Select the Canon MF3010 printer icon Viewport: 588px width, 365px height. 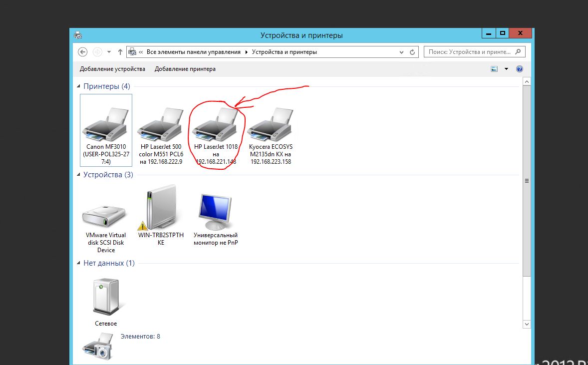click(x=106, y=124)
